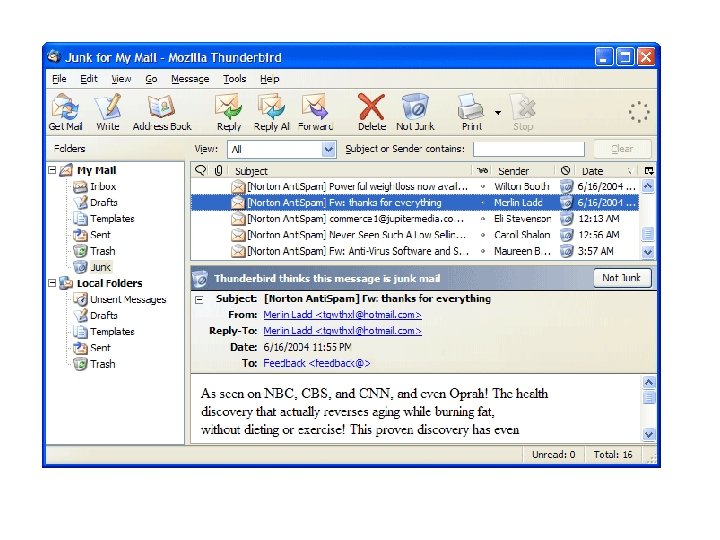Toggle junk status on Wilton Booth message

pos(566,186)
